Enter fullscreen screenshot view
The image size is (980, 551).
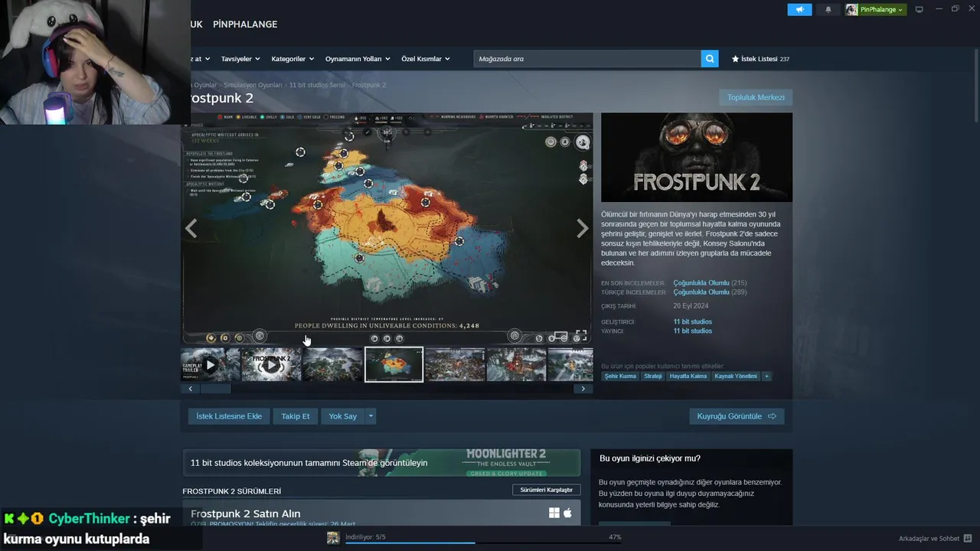click(581, 335)
